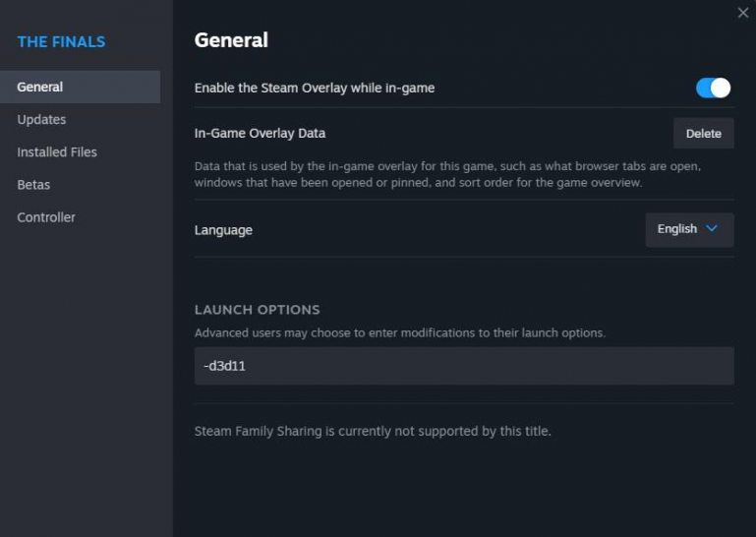756x537 pixels.
Task: Click the In-Game Overlay Data label
Action: [260, 133]
